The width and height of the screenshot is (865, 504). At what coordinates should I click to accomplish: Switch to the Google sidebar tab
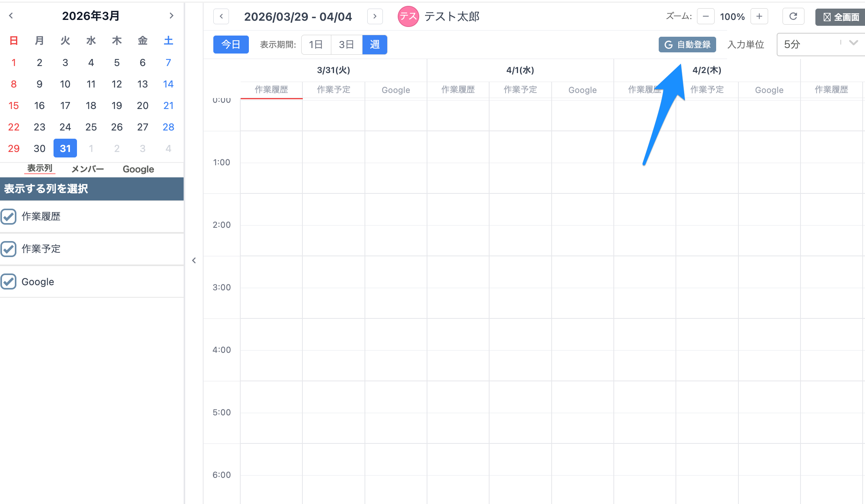click(x=138, y=169)
